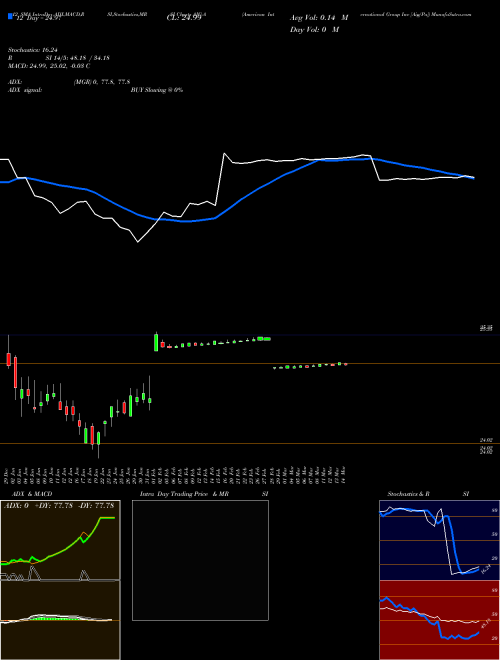Select the CL: 24.99 closing price text

tap(184, 18)
